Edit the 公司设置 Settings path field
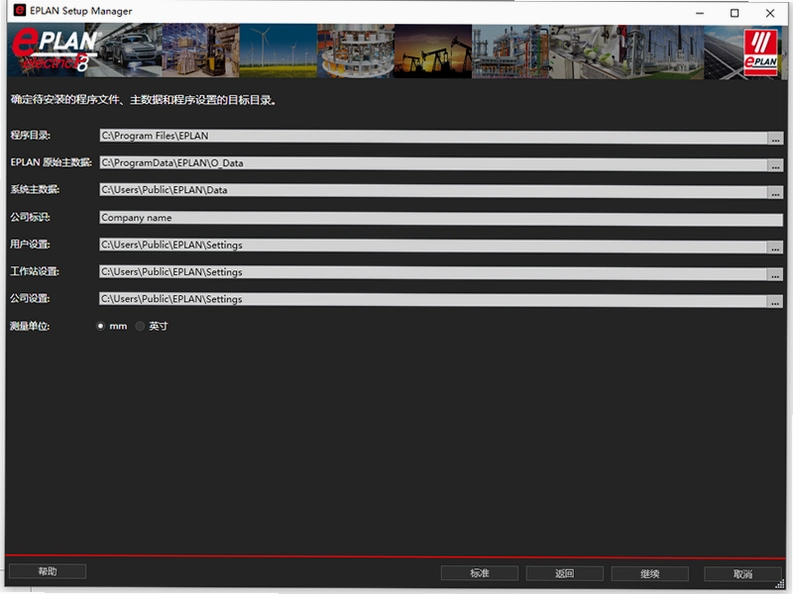Screen dimensions: 793x594 point(433,300)
